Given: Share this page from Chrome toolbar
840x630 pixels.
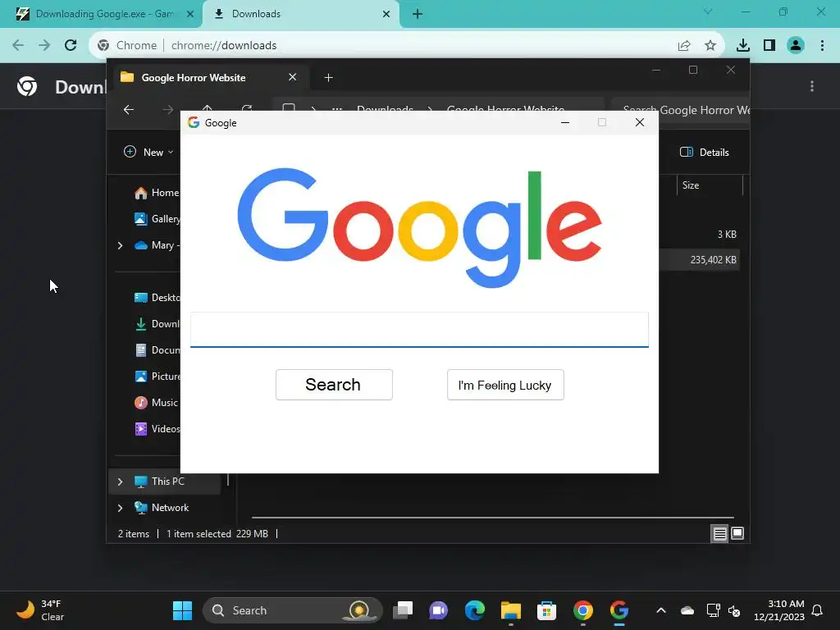Looking at the screenshot, I should tap(684, 46).
